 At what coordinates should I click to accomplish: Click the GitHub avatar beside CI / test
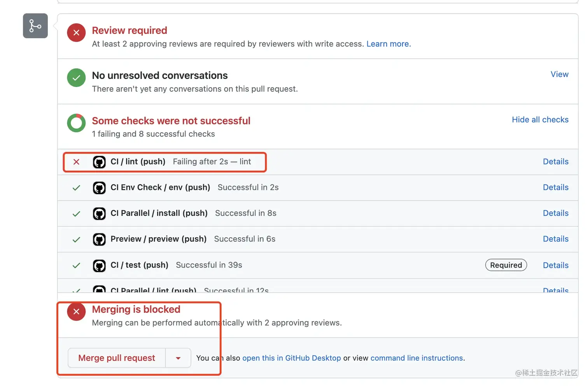99,265
